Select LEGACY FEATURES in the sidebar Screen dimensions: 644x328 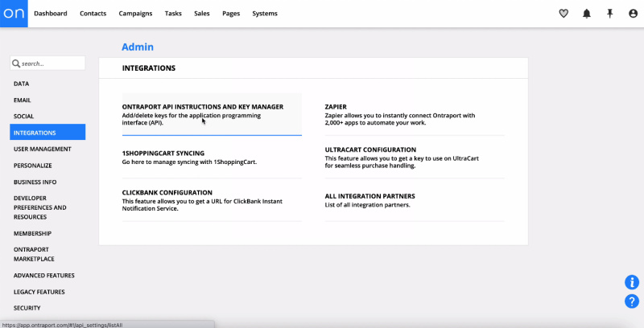(39, 292)
